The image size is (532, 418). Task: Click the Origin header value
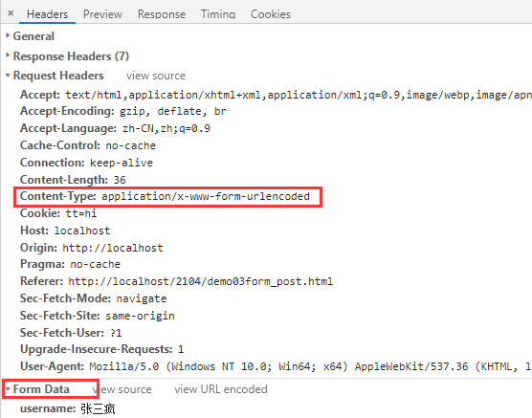(x=113, y=248)
